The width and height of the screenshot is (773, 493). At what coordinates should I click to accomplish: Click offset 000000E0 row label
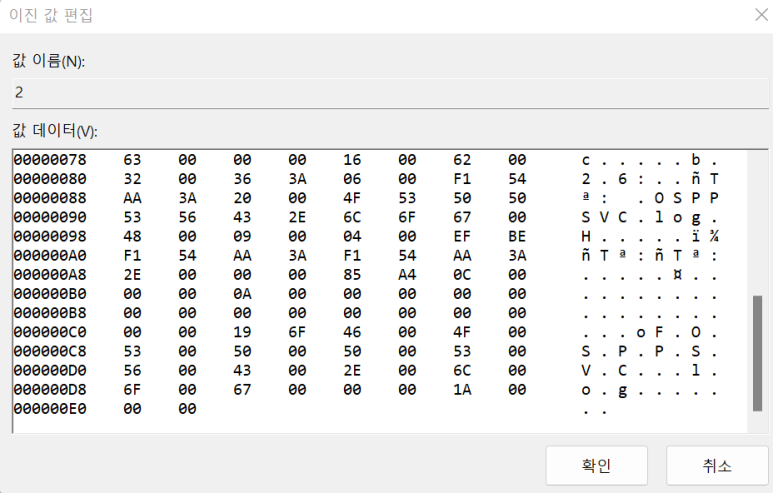pos(50,409)
